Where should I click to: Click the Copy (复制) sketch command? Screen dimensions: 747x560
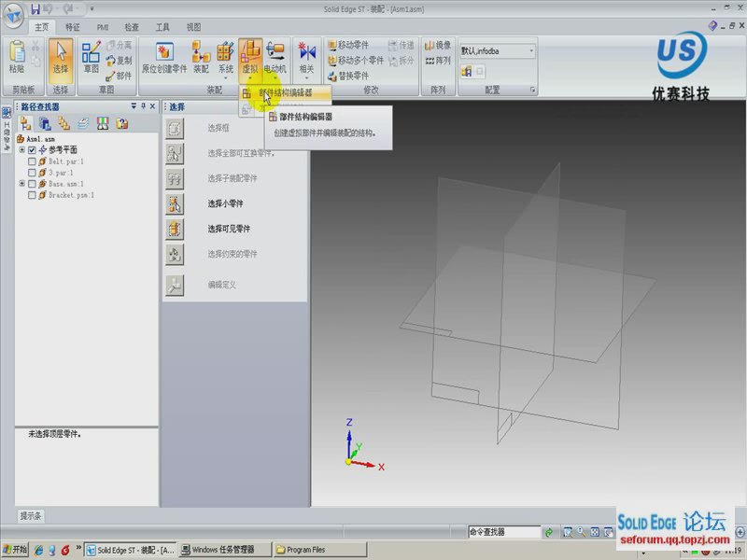pos(120,61)
